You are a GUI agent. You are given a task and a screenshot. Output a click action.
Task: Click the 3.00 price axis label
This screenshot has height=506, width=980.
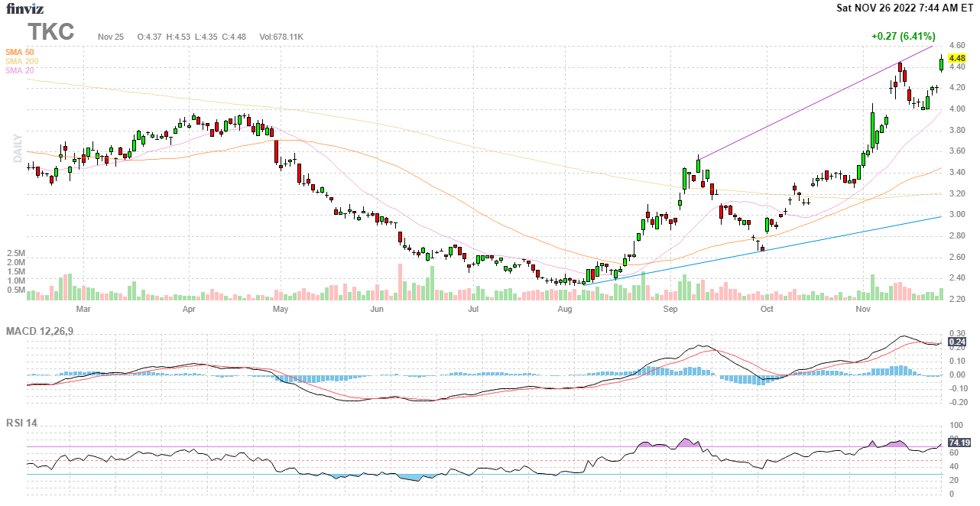pyautogui.click(x=956, y=215)
